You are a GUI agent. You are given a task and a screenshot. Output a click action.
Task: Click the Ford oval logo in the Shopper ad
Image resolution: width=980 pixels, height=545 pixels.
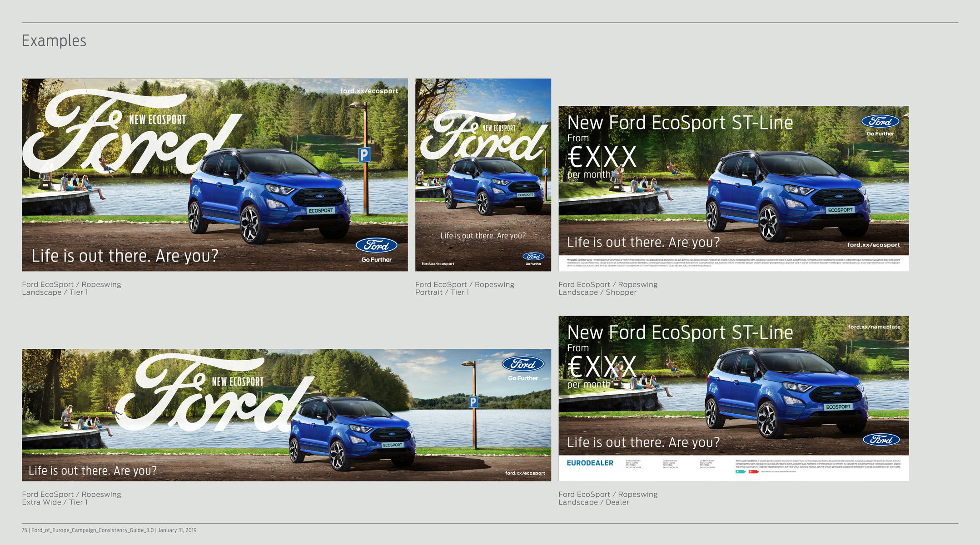click(x=880, y=121)
